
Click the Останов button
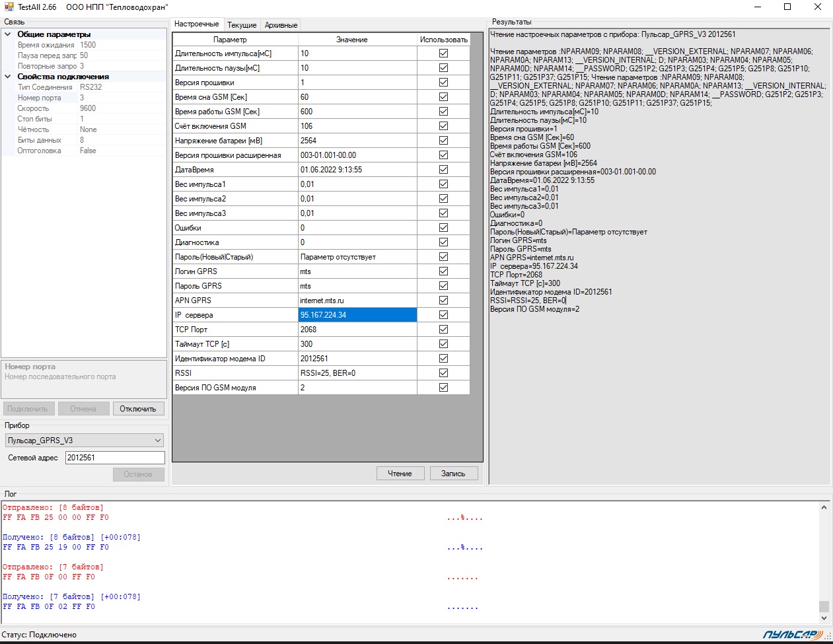138,474
